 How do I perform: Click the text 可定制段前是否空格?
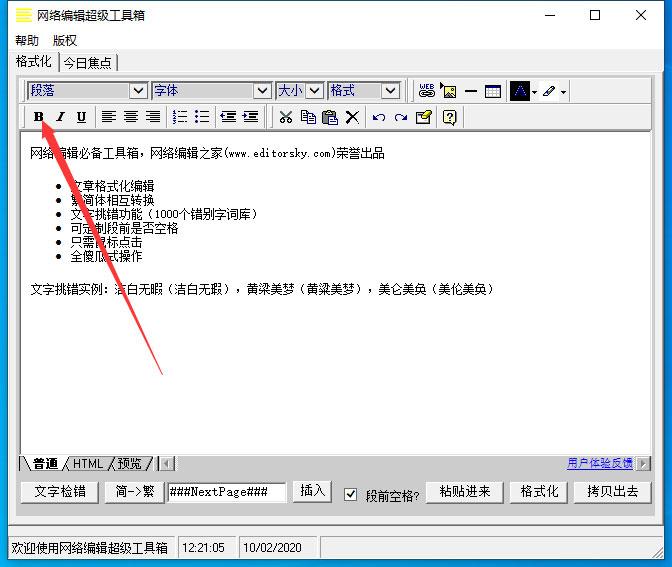point(124,228)
